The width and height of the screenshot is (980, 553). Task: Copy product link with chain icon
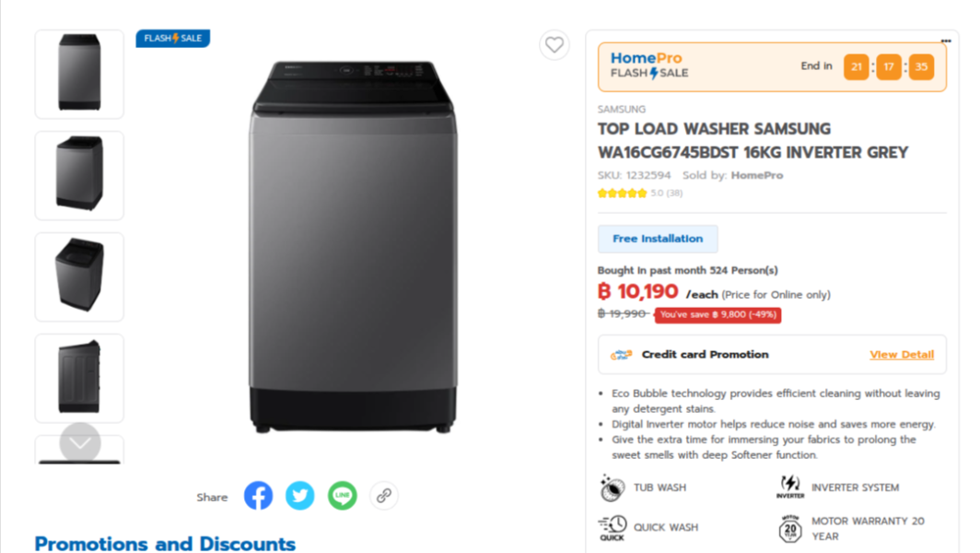point(384,496)
